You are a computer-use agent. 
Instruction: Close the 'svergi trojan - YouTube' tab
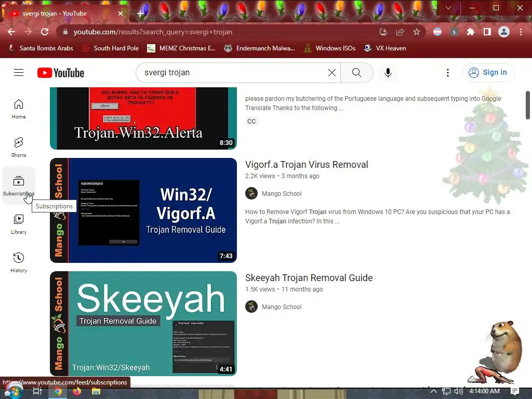[121, 14]
